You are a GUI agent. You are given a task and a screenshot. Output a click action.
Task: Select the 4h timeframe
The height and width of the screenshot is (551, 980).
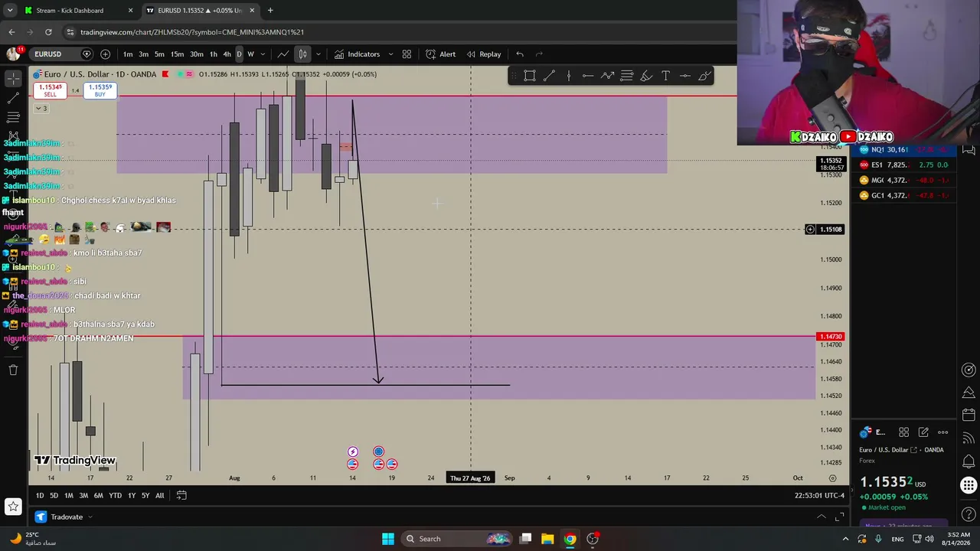[227, 54]
